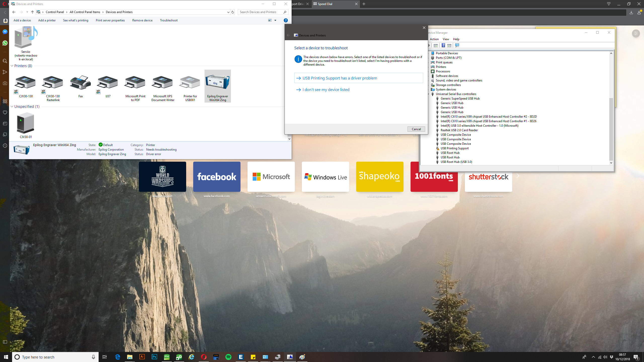Open the View menu in Device Manager
The height and width of the screenshot is (362, 644).
pyautogui.click(x=446, y=39)
